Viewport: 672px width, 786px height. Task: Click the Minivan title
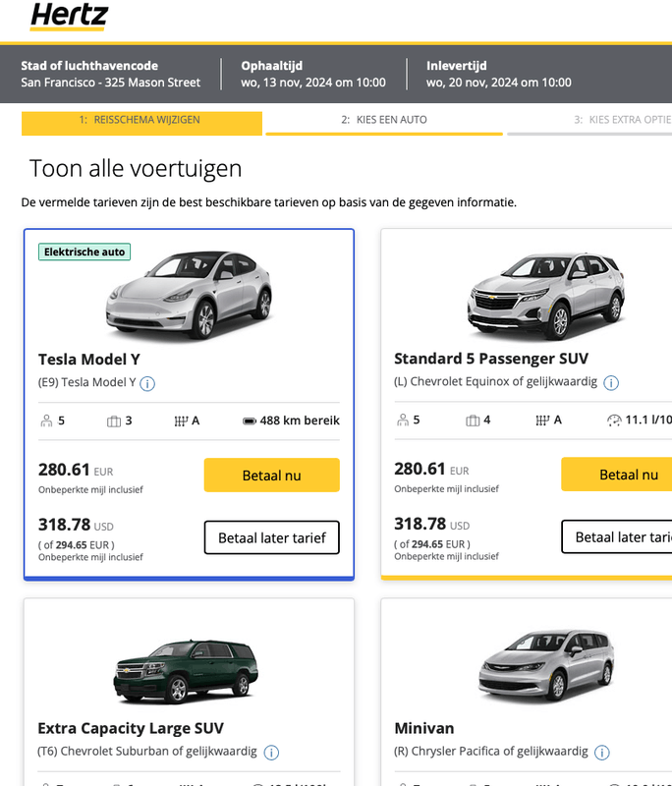(x=424, y=728)
